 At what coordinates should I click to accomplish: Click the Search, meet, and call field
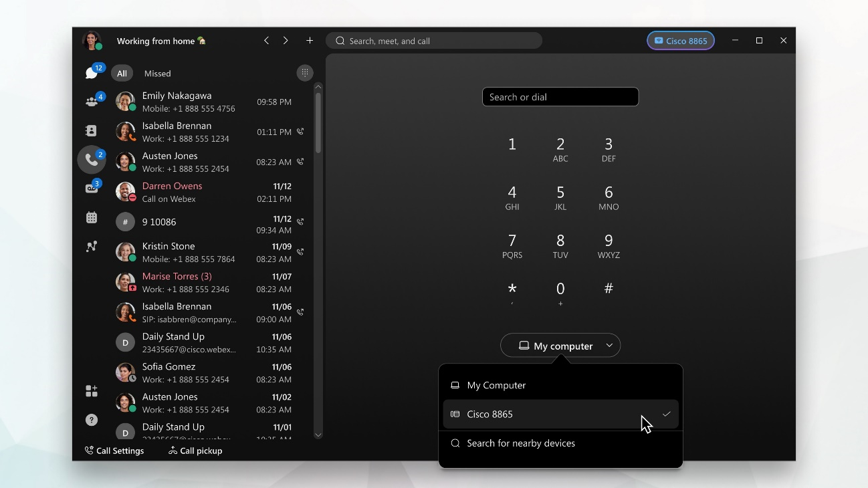(434, 41)
